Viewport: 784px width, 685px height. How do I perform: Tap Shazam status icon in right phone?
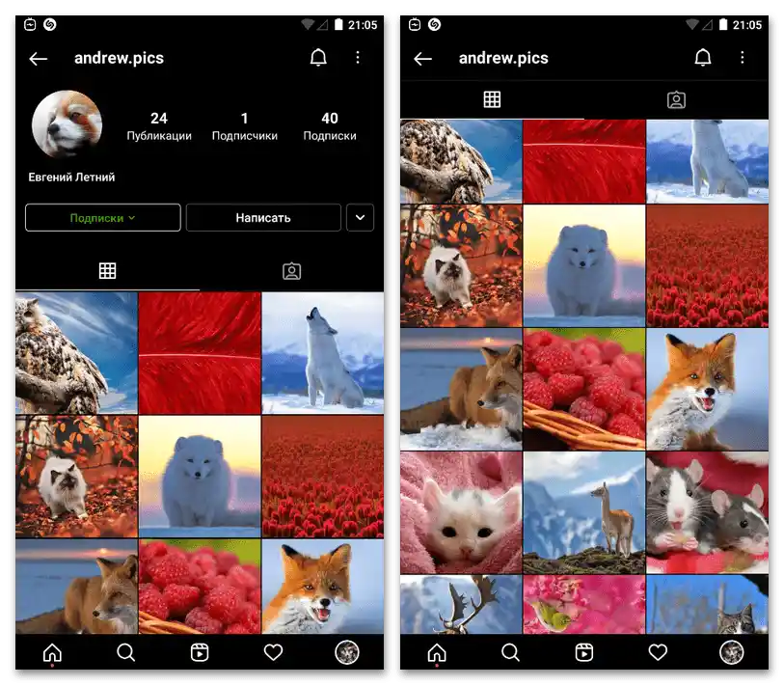pyautogui.click(x=434, y=24)
